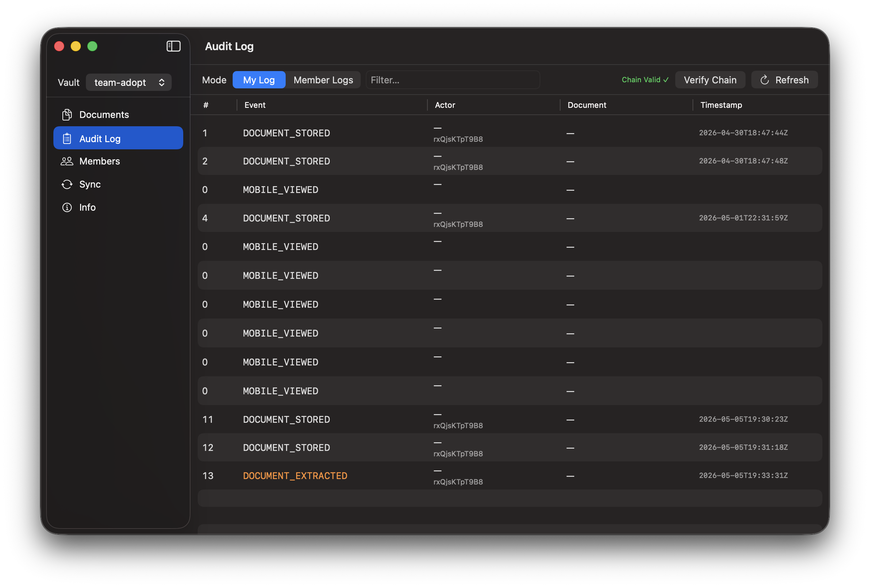
Task: Click the Chain Valid status indicator
Action: tap(645, 80)
